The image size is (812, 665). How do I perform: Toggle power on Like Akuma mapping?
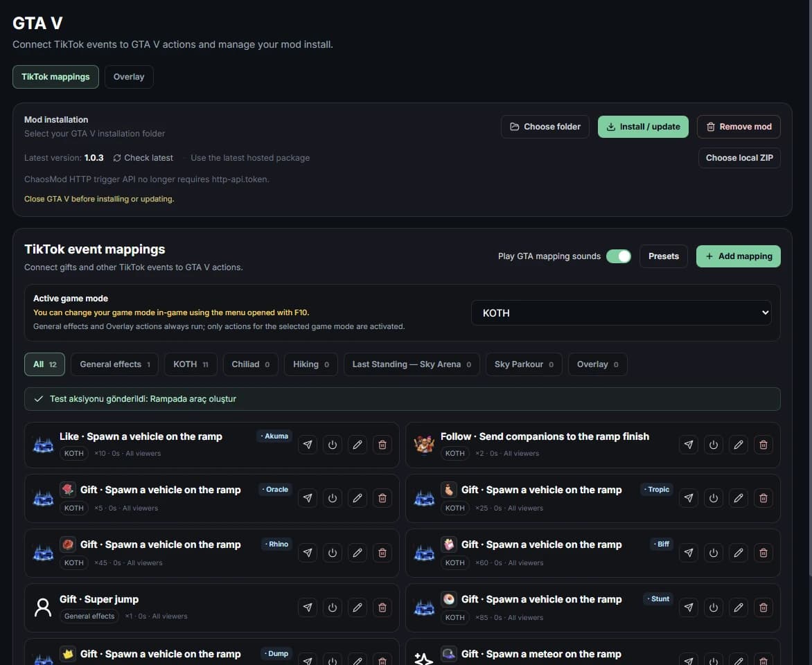click(333, 445)
